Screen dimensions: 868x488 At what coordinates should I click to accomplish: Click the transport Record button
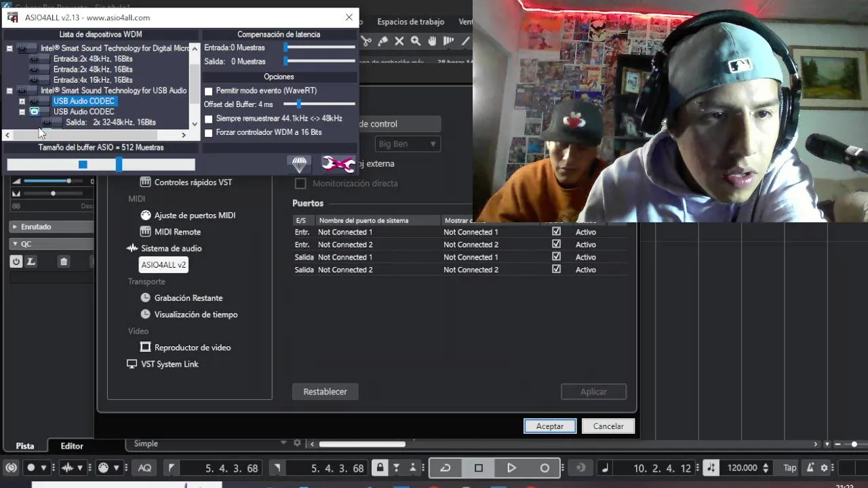pyautogui.click(x=544, y=468)
